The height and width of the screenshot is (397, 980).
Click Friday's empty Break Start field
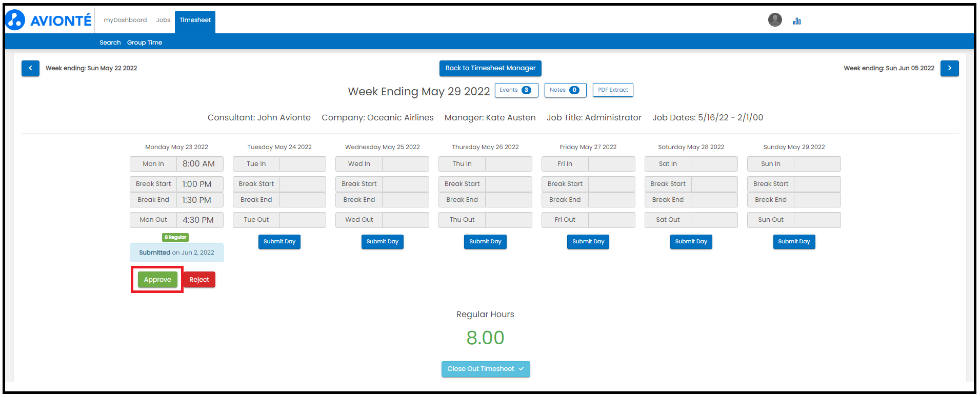(x=612, y=184)
